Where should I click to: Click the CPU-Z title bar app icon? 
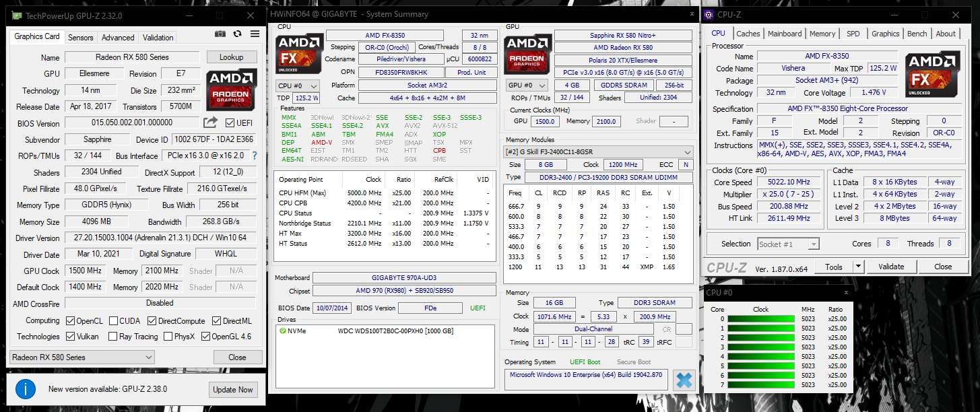tap(709, 13)
